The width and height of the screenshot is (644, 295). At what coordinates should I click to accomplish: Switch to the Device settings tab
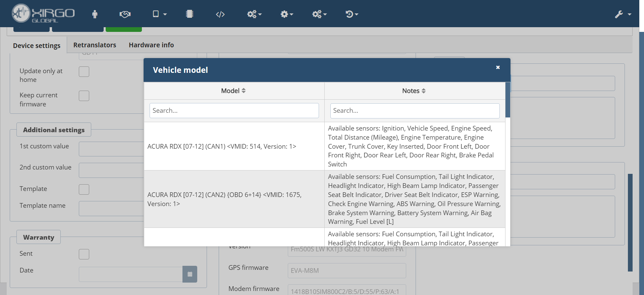37,45
